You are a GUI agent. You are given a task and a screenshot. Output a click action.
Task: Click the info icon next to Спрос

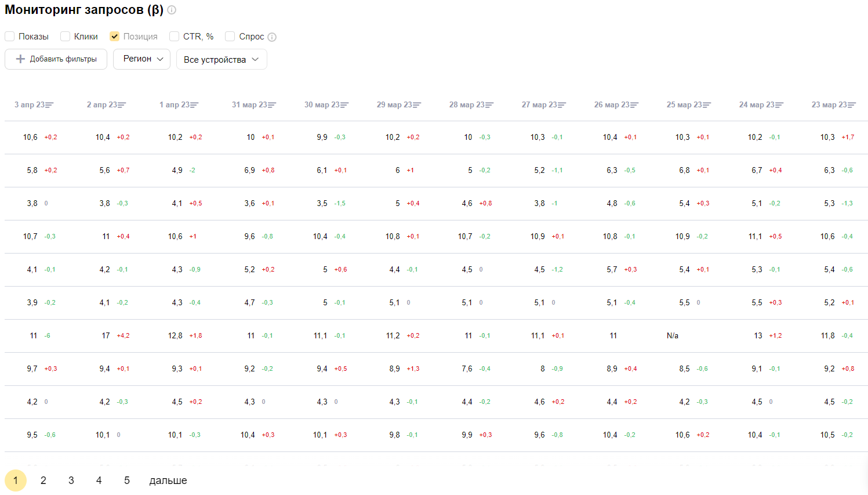[x=272, y=37]
